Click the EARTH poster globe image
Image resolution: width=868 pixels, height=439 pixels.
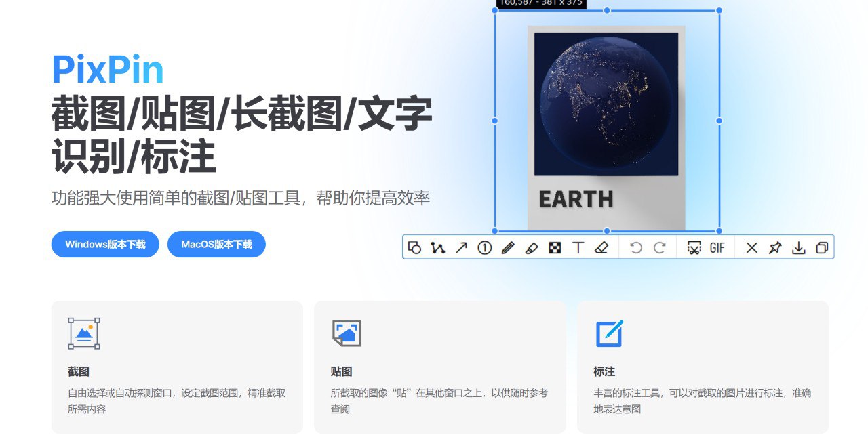(606, 104)
